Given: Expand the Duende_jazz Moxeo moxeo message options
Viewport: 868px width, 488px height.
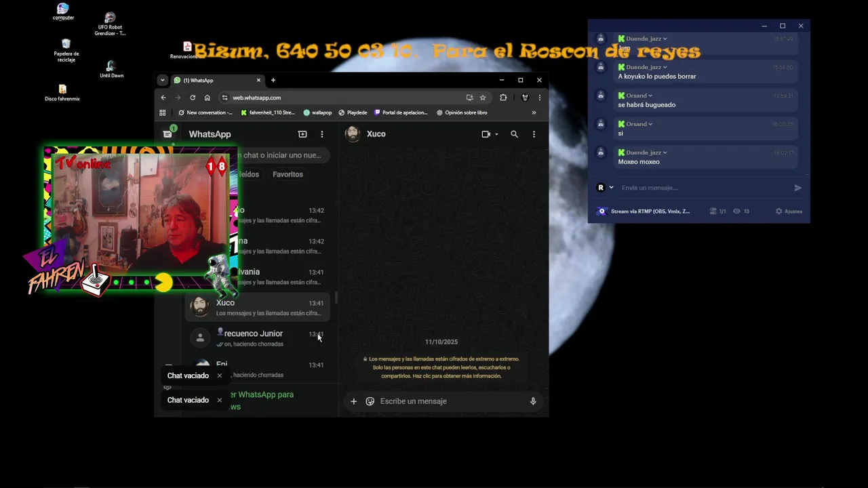Looking at the screenshot, I should click(665, 152).
